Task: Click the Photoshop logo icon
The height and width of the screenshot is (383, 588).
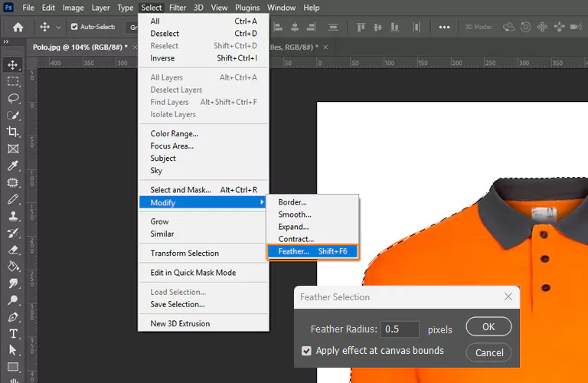Action: pyautogui.click(x=8, y=7)
